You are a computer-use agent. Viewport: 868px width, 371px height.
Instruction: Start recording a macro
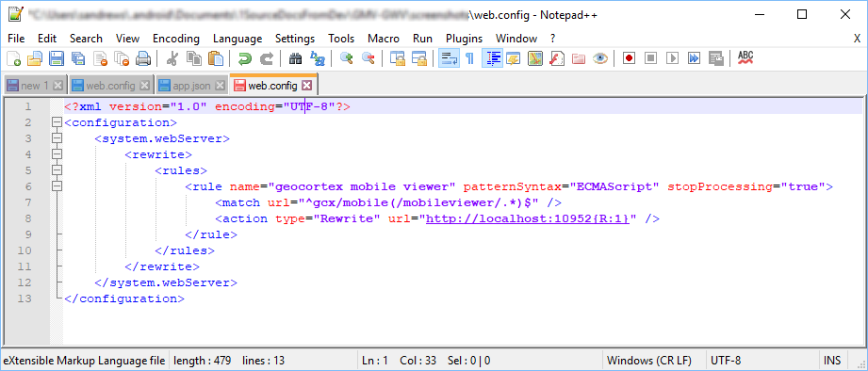click(x=629, y=57)
